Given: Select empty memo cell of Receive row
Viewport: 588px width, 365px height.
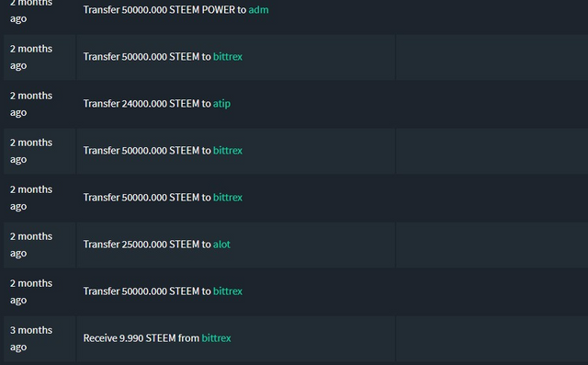Looking at the screenshot, I should (492, 338).
